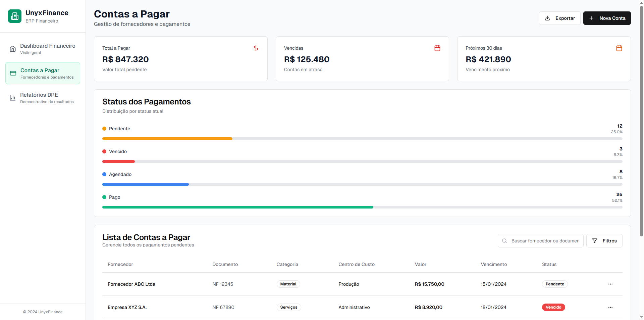
Task: Click the Categoria column header
Action: tap(287, 264)
